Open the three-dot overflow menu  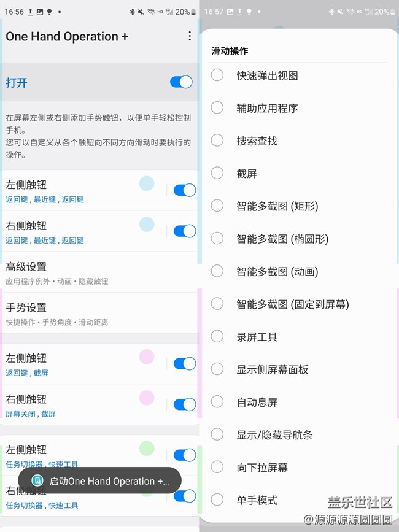[190, 37]
